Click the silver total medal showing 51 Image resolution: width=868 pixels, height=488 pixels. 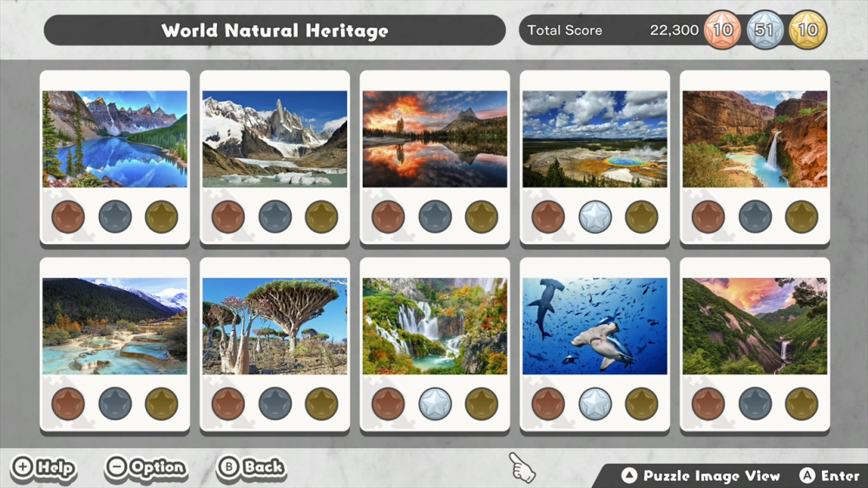(765, 30)
